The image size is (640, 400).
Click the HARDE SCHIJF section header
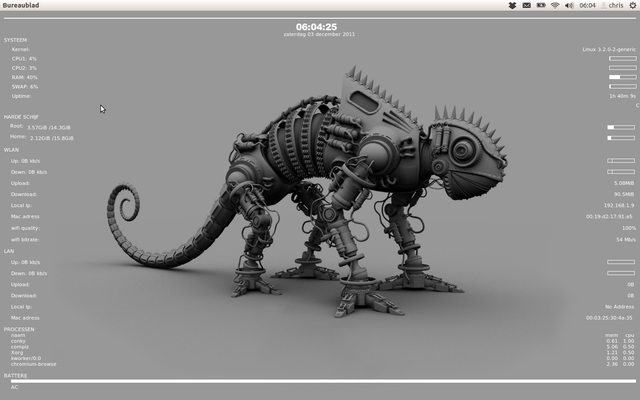tap(21, 117)
